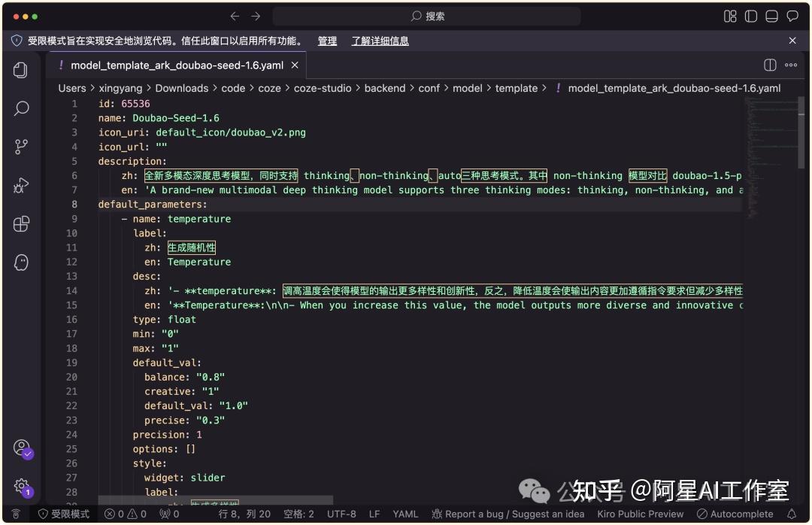Click the conf breadcrumb
Image resolution: width=812 pixels, height=525 pixels.
click(x=429, y=88)
